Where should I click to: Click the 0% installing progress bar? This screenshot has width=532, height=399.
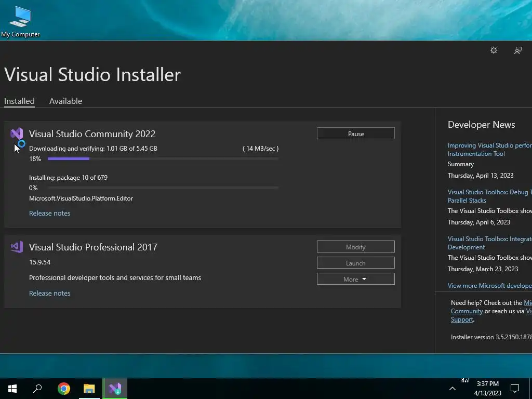tap(163, 188)
